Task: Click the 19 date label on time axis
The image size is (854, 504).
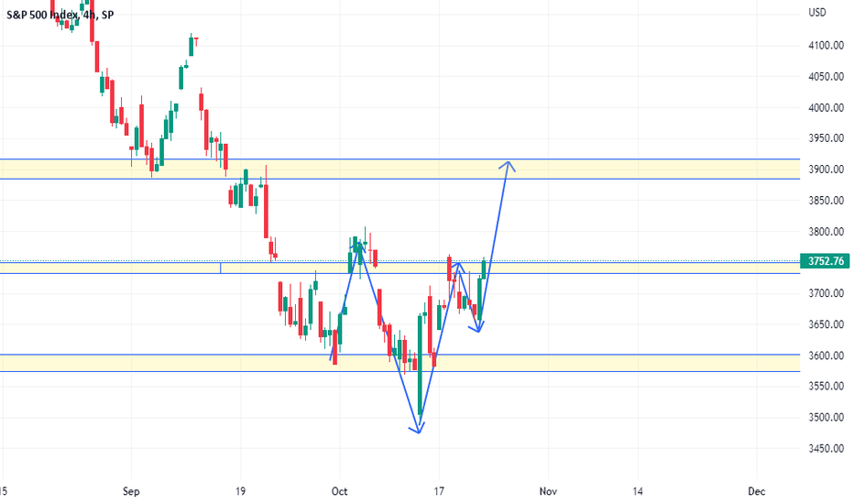Action: coord(240,491)
